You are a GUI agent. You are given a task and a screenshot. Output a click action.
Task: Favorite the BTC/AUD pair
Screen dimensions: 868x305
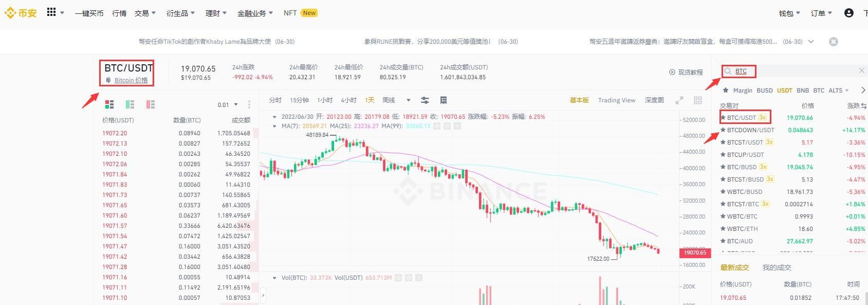(723, 241)
